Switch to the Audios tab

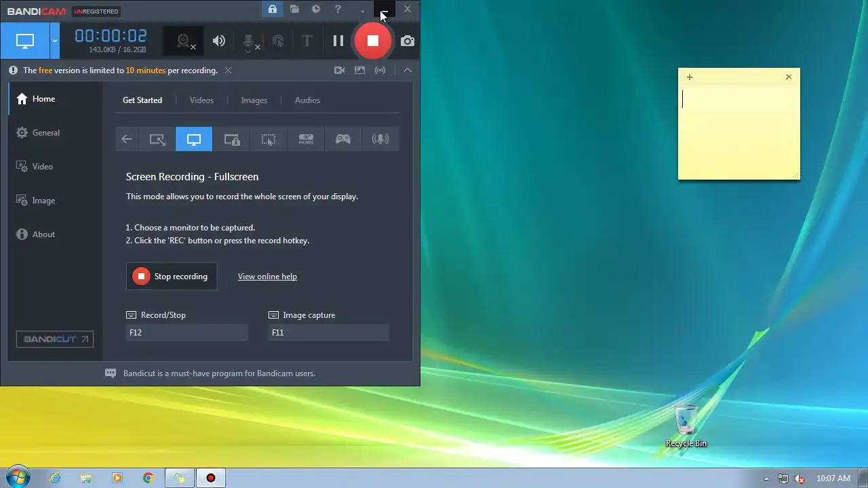click(307, 100)
